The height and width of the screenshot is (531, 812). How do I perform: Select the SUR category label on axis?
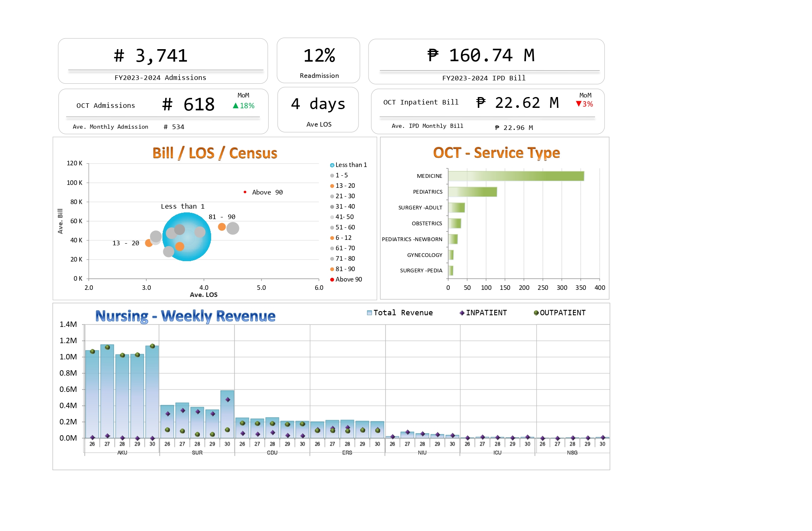197,453
